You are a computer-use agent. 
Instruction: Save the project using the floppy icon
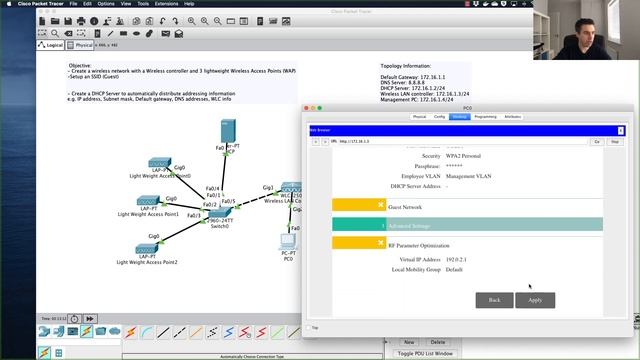coord(68,21)
